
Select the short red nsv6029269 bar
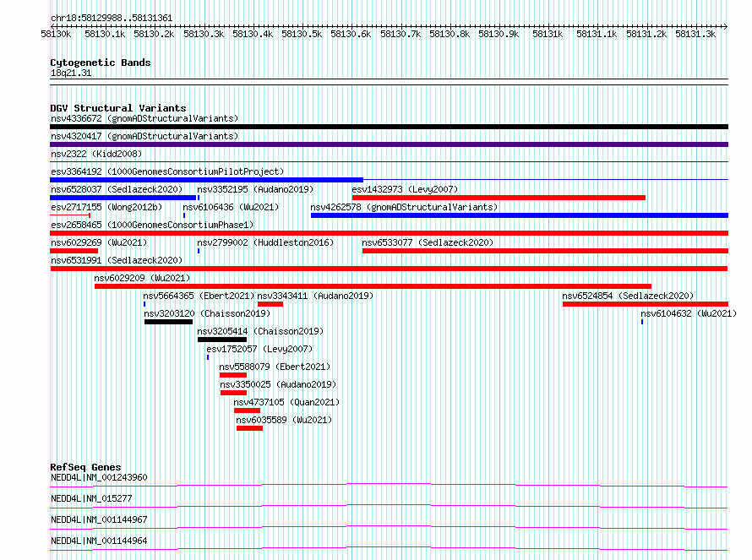[74, 251]
